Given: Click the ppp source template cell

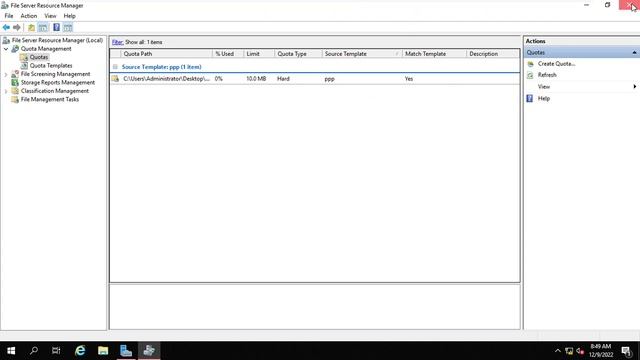Looking at the screenshot, I should tap(329, 79).
